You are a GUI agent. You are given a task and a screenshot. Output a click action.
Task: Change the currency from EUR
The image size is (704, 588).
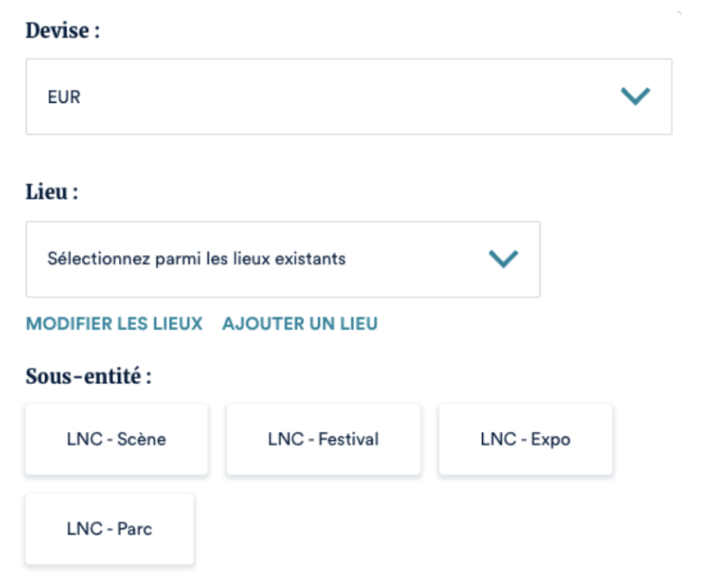348,96
